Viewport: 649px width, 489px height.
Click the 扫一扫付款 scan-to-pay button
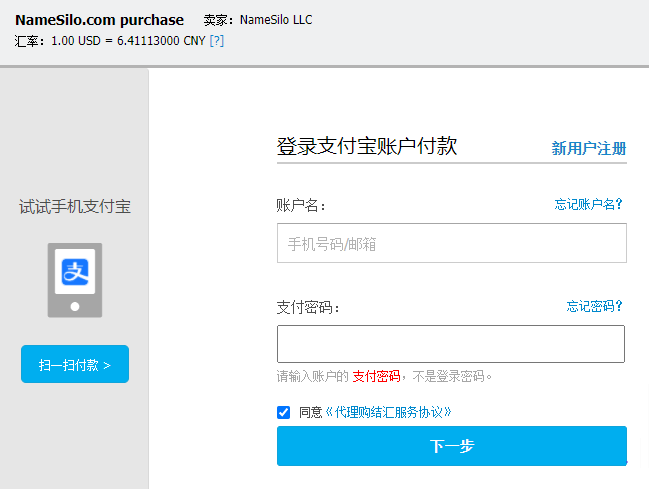75,364
